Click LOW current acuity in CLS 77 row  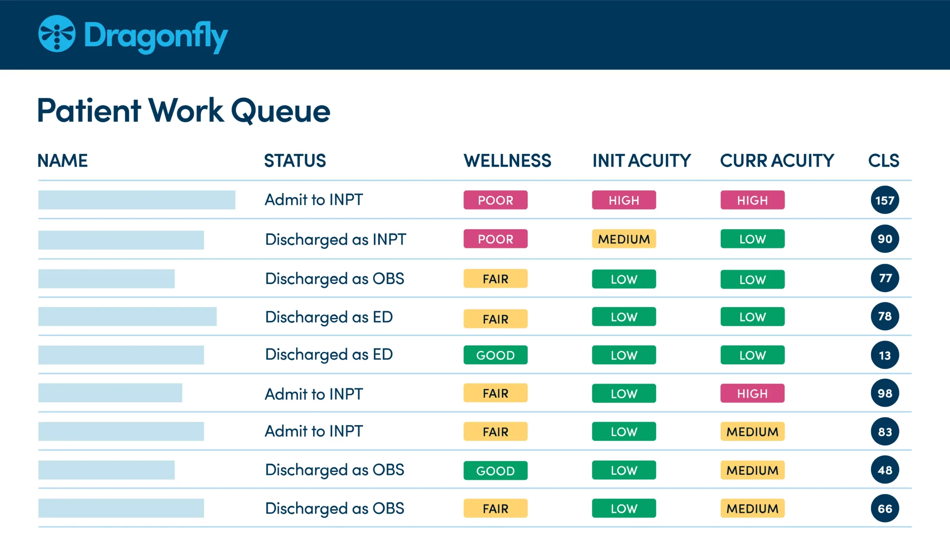[752, 279]
